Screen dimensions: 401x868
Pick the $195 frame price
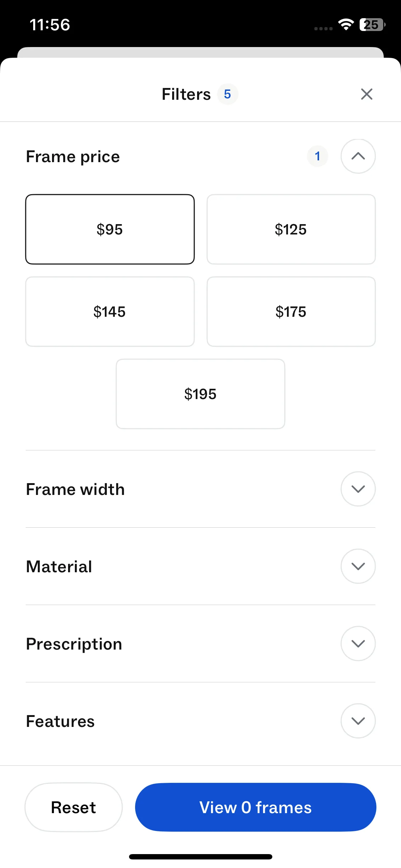(x=200, y=394)
